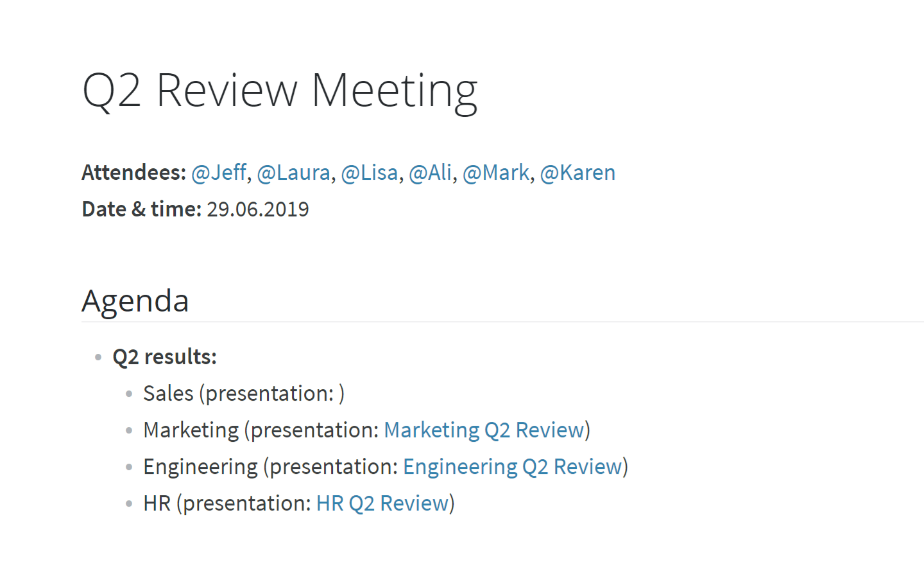Click the Agenda section heading

tap(135, 301)
